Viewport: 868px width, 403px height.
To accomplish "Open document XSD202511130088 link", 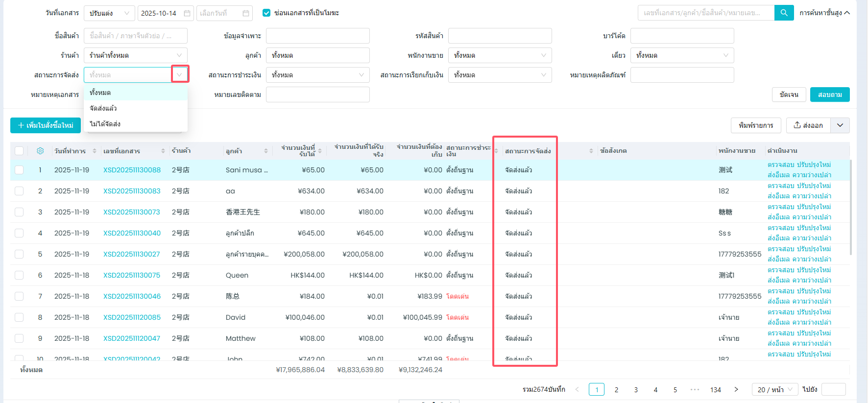I will 132,170.
